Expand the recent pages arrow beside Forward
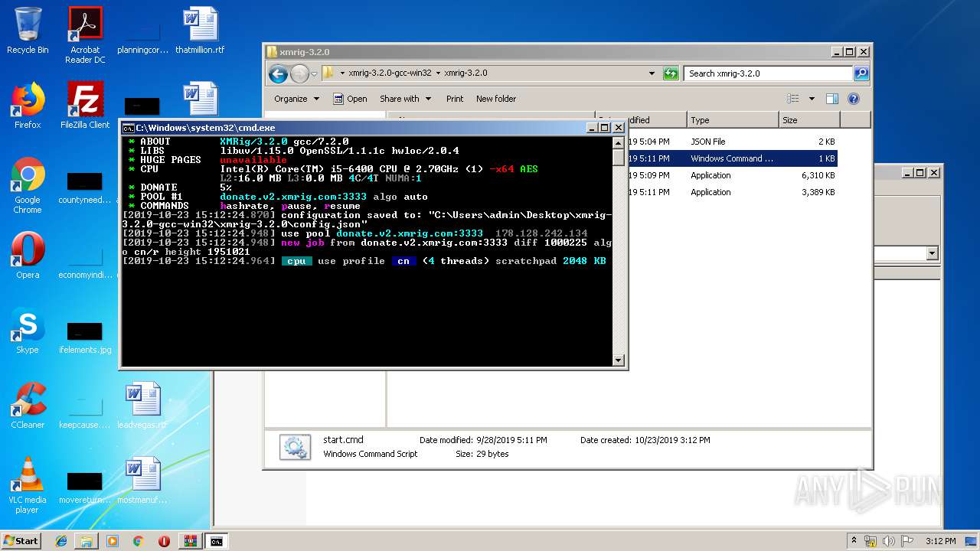The height and width of the screenshot is (551, 980). [x=314, y=74]
